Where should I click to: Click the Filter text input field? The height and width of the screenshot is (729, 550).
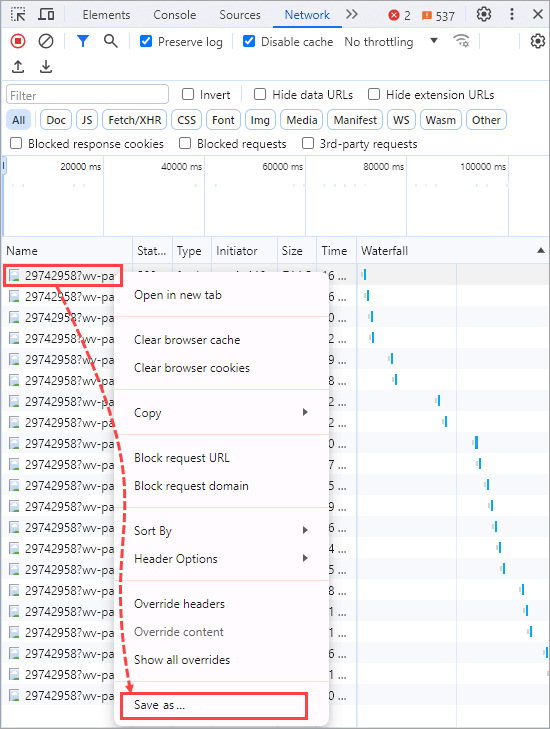[x=87, y=95]
